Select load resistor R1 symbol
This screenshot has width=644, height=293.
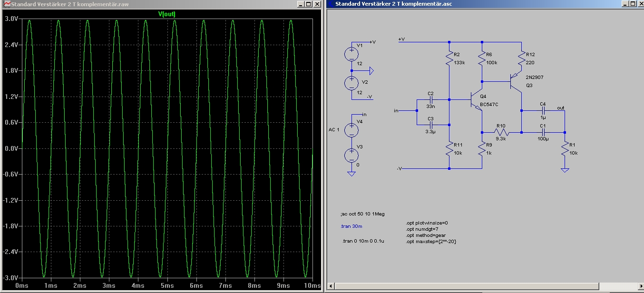(x=565, y=149)
